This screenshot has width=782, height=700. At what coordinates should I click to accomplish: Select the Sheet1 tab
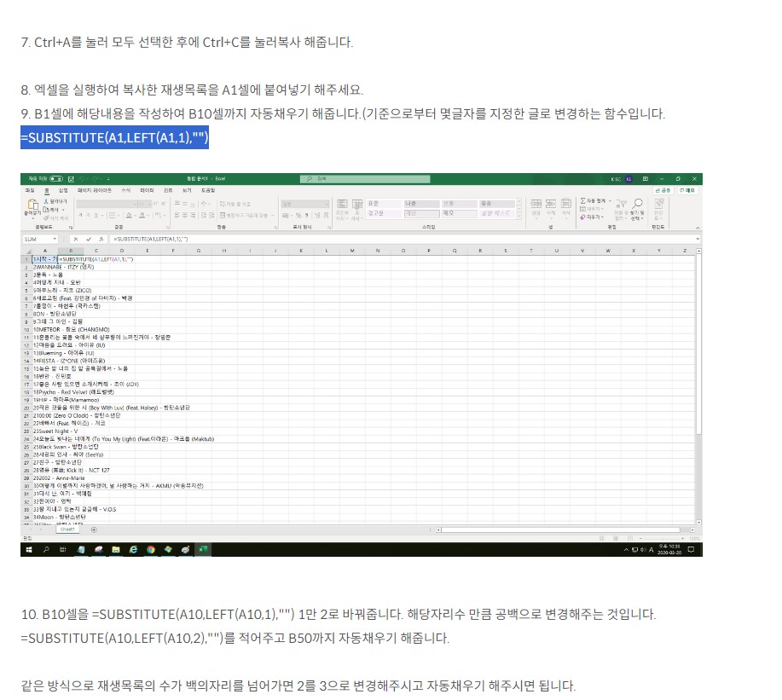(67, 529)
